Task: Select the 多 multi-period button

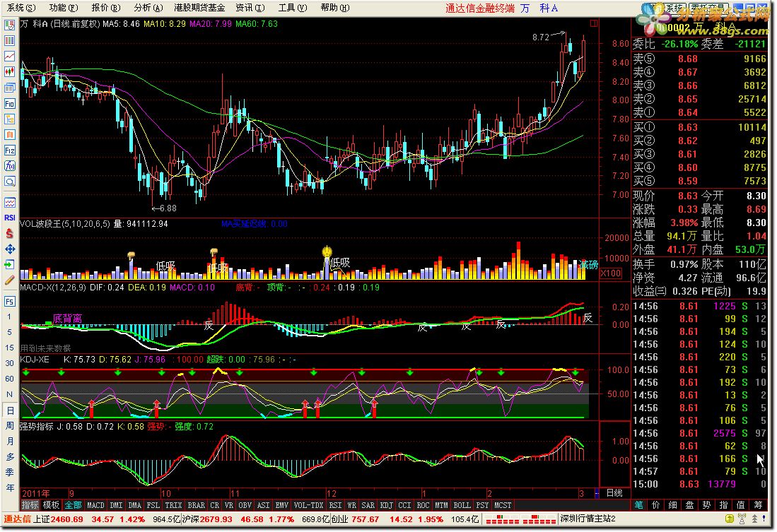Action: pos(9,457)
